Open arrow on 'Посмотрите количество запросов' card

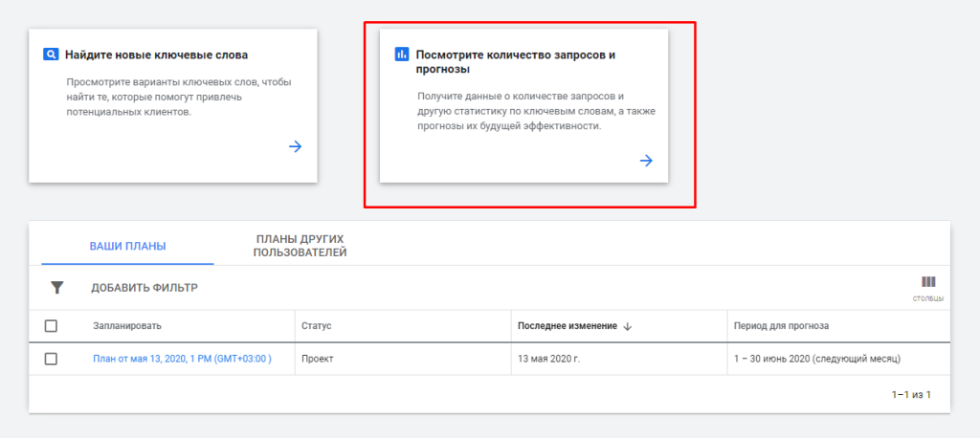[x=646, y=161]
